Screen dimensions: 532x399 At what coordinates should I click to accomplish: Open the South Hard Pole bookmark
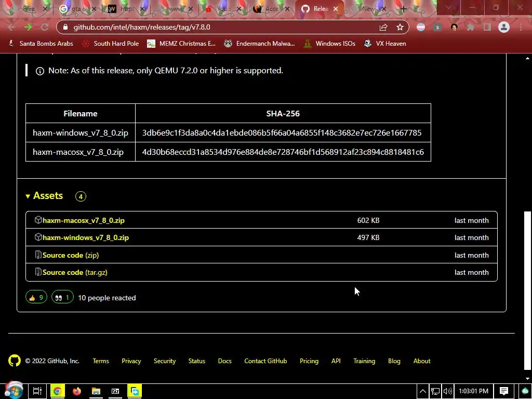(x=111, y=44)
